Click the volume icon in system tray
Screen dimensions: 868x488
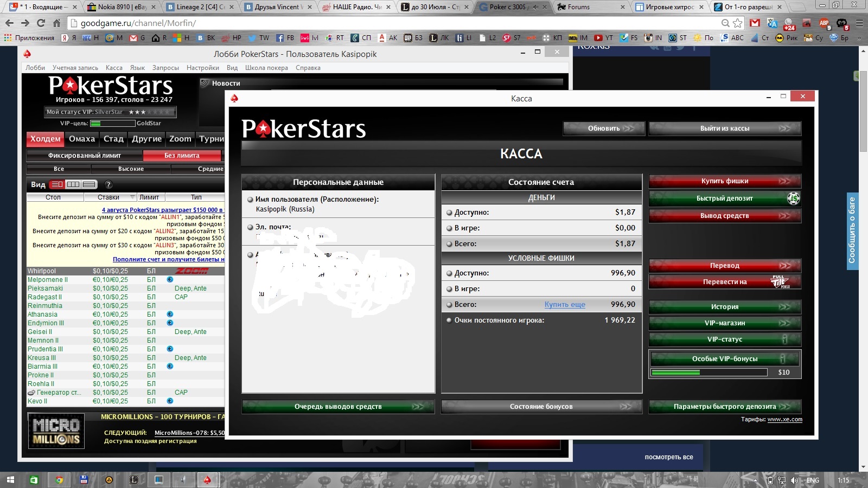tap(795, 480)
